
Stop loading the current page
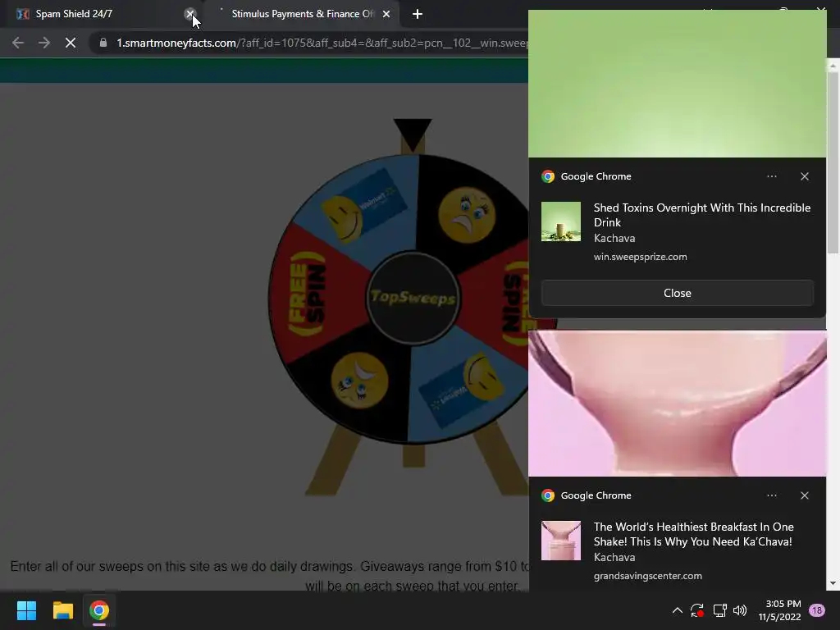point(71,43)
